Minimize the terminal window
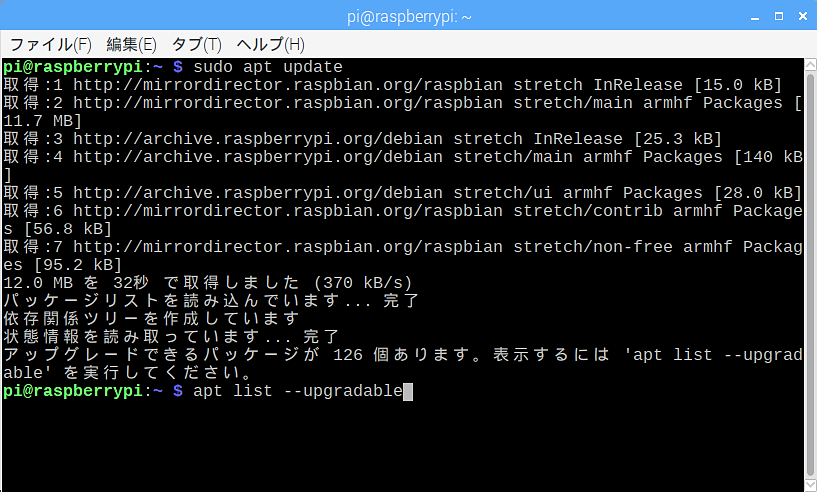Image resolution: width=817 pixels, height=492 pixels. point(754,17)
